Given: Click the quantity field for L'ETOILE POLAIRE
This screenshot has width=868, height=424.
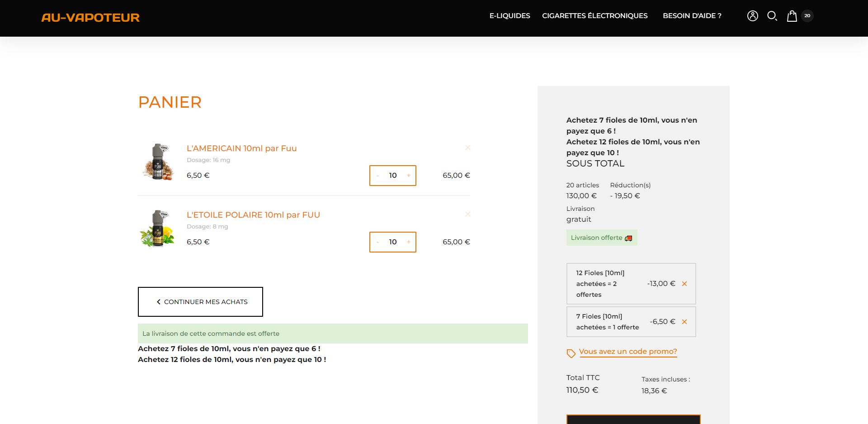Looking at the screenshot, I should click(x=393, y=242).
